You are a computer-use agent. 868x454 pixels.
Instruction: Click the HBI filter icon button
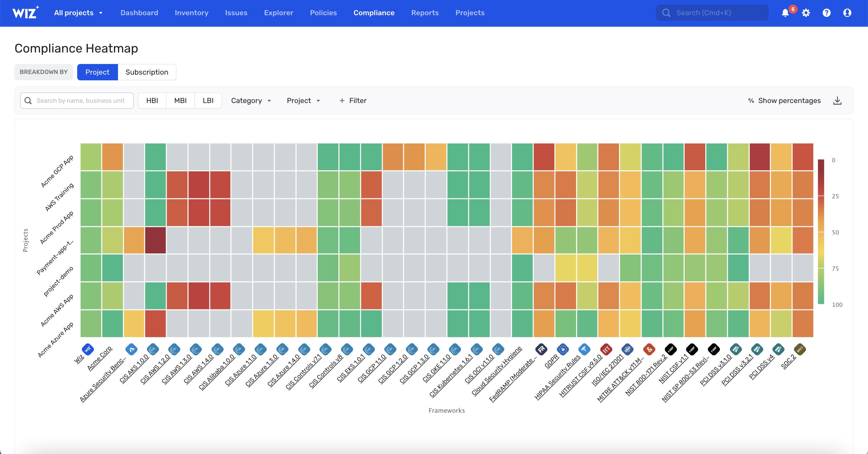[x=153, y=100]
